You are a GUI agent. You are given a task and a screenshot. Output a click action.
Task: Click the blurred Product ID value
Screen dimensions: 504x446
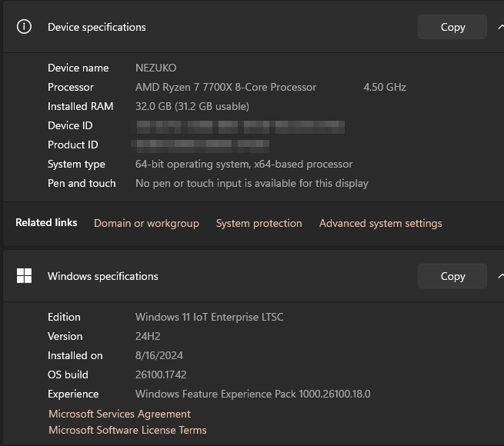pos(202,145)
